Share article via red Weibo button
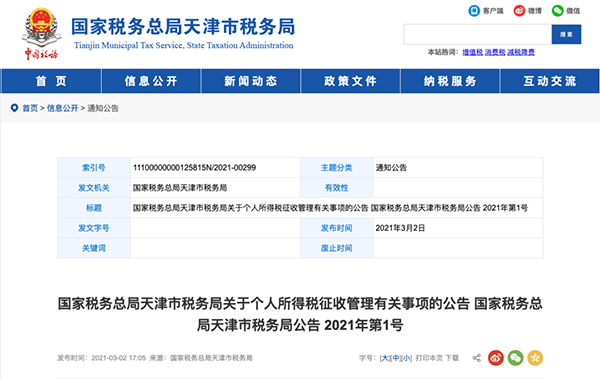This screenshot has width=600, height=379. (x=496, y=358)
